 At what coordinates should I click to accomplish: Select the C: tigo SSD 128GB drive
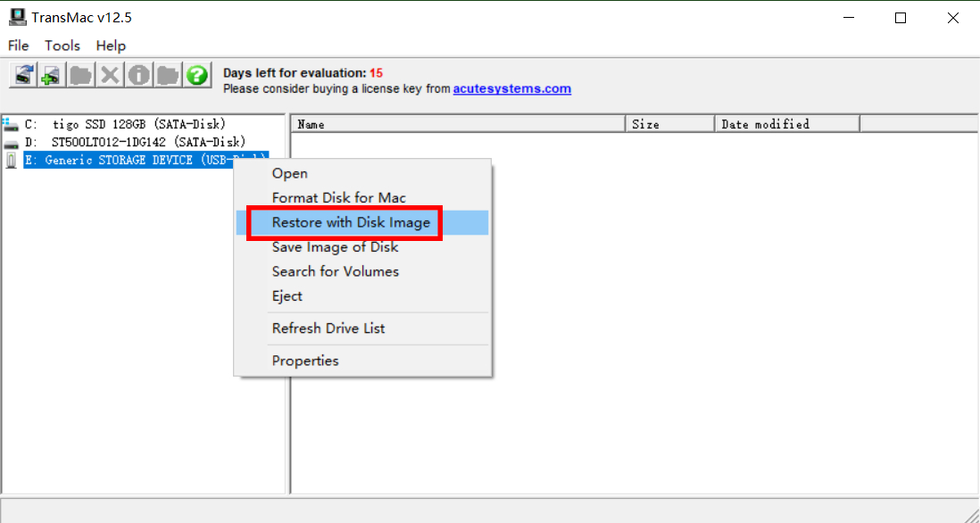[126, 124]
